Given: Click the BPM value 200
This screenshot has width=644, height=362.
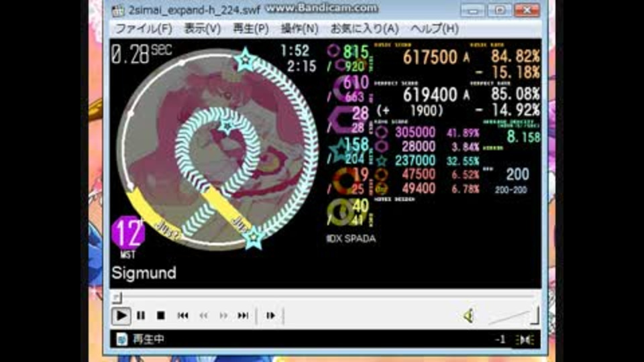Looking at the screenshot, I should tap(517, 175).
